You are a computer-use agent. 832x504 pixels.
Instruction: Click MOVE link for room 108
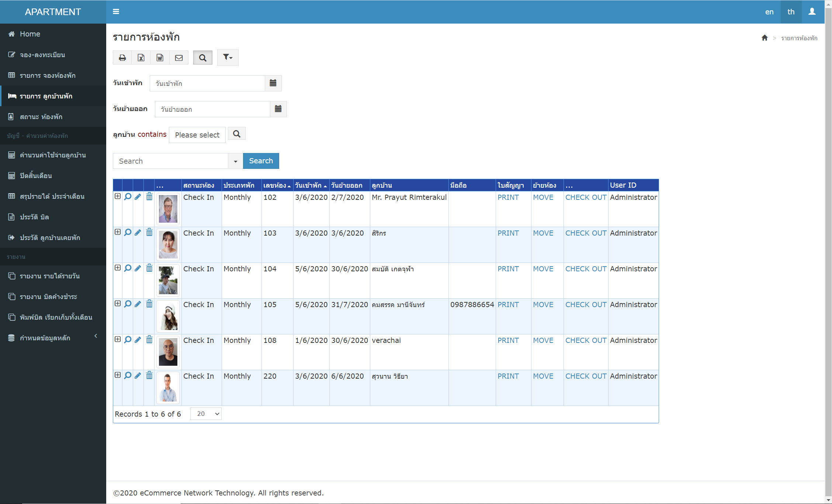tap(543, 340)
